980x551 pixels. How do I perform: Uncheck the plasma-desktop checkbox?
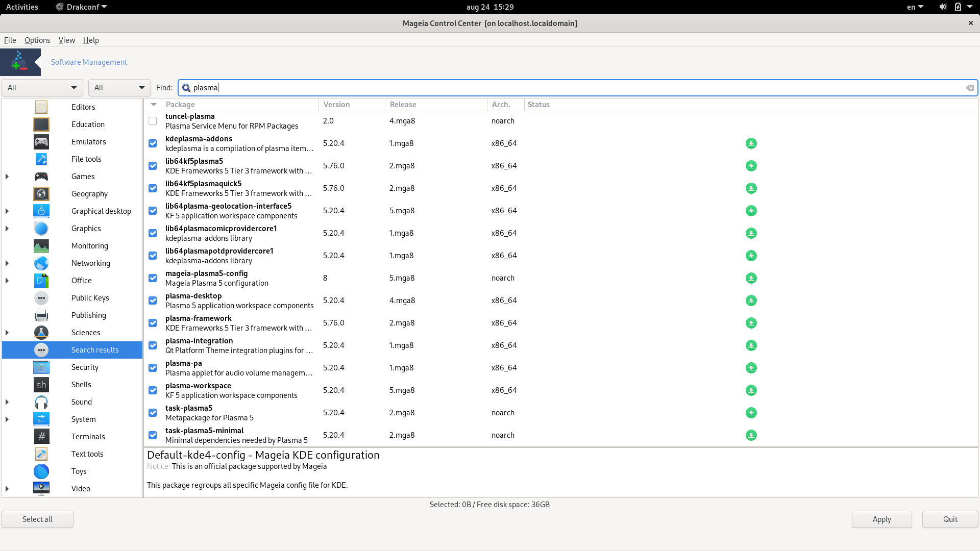(153, 300)
